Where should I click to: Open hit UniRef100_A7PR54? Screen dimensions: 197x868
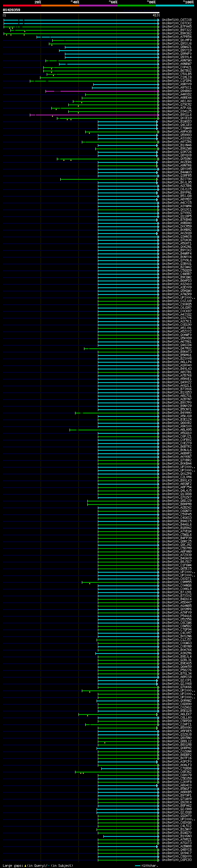177,37
